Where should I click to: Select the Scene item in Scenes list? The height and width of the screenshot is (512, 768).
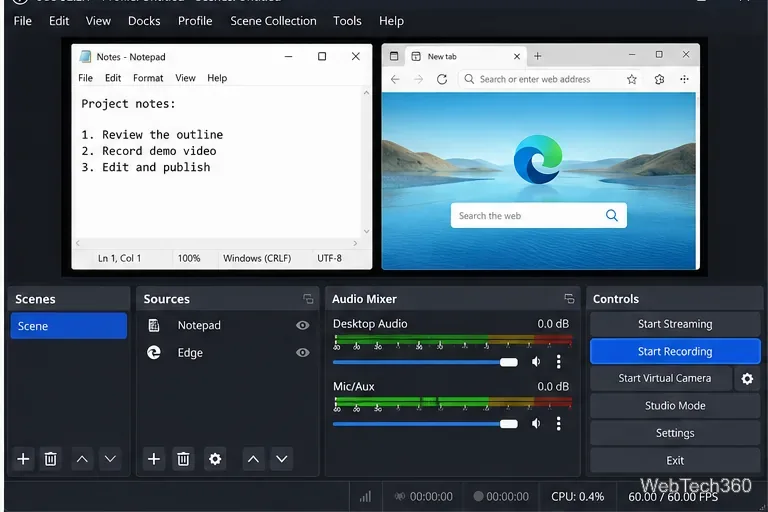point(69,326)
